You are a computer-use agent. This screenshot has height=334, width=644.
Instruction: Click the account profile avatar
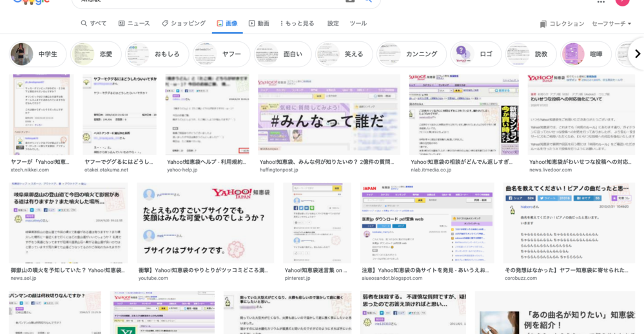click(622, 2)
